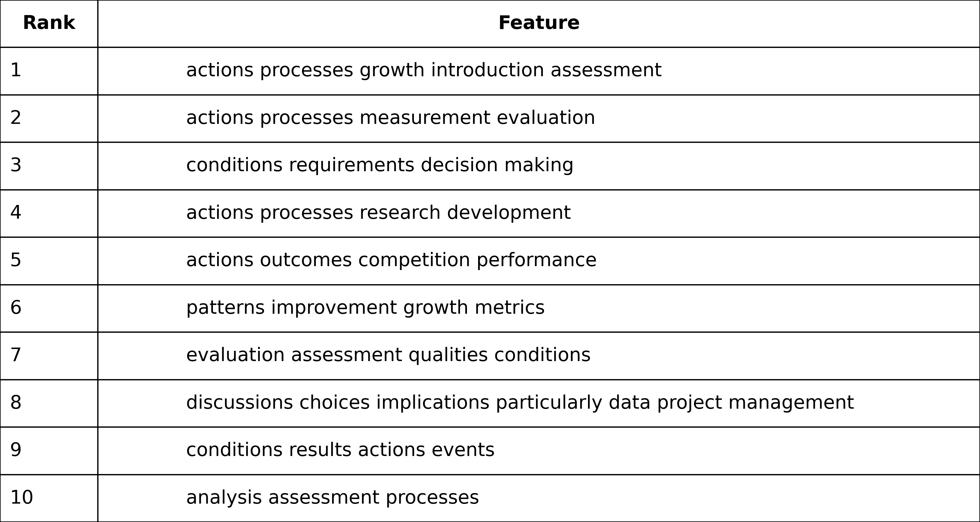Click rank number 1 cell
The height and width of the screenshot is (522, 980).
[x=16, y=71]
